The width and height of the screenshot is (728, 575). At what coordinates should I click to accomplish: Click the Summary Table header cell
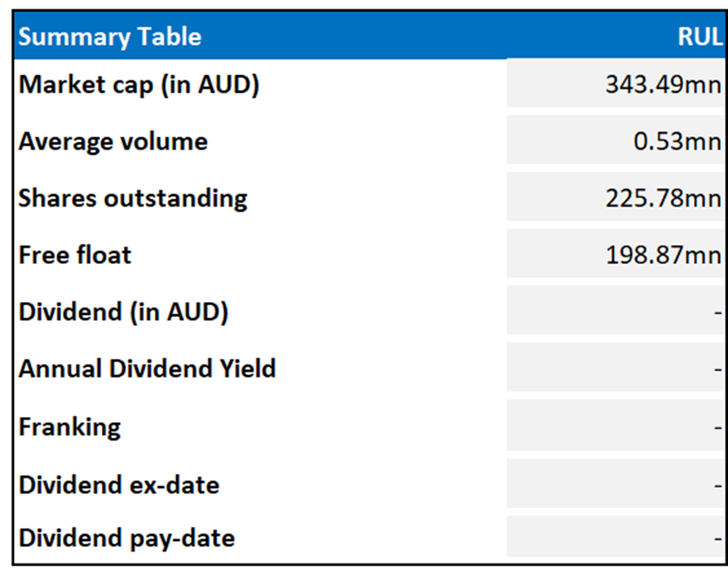pos(110,36)
